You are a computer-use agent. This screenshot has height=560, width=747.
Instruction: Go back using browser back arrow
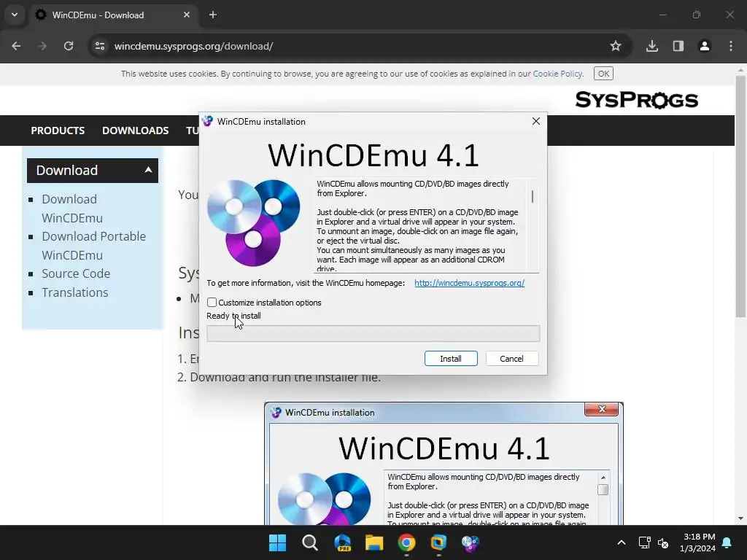[x=16, y=46]
